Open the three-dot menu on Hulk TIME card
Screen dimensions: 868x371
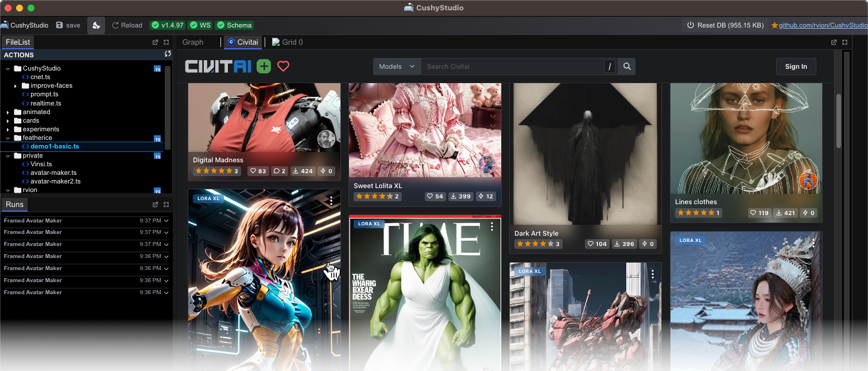tap(492, 227)
